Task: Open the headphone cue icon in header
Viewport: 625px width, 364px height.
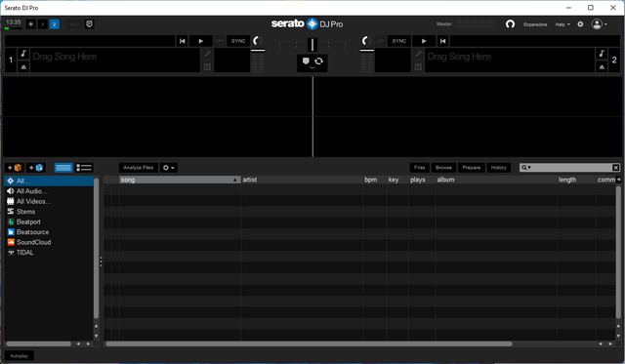Action: [x=510, y=24]
